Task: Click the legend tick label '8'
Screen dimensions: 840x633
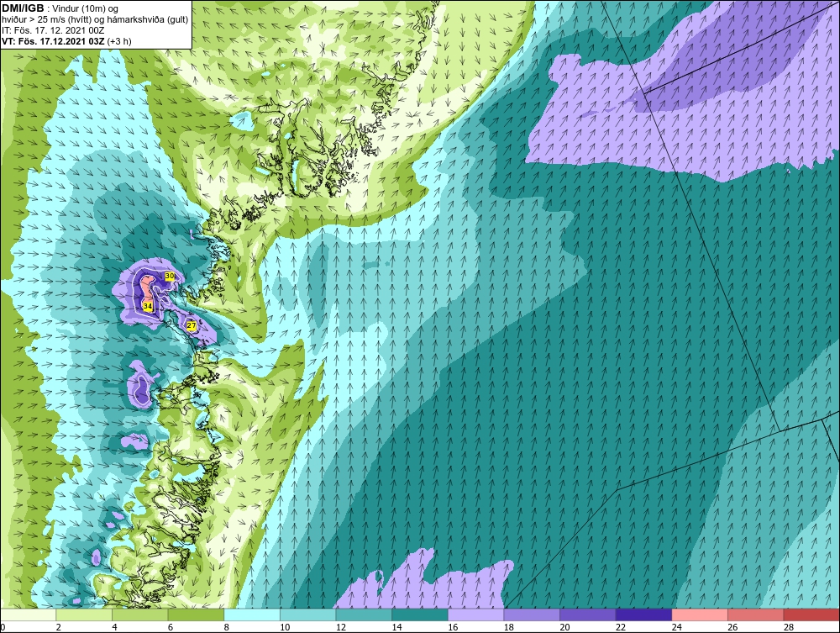Action: click(x=227, y=627)
